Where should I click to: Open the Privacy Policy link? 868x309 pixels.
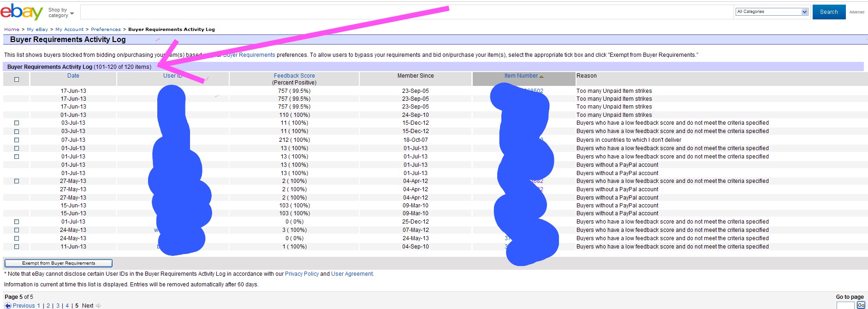point(302,274)
